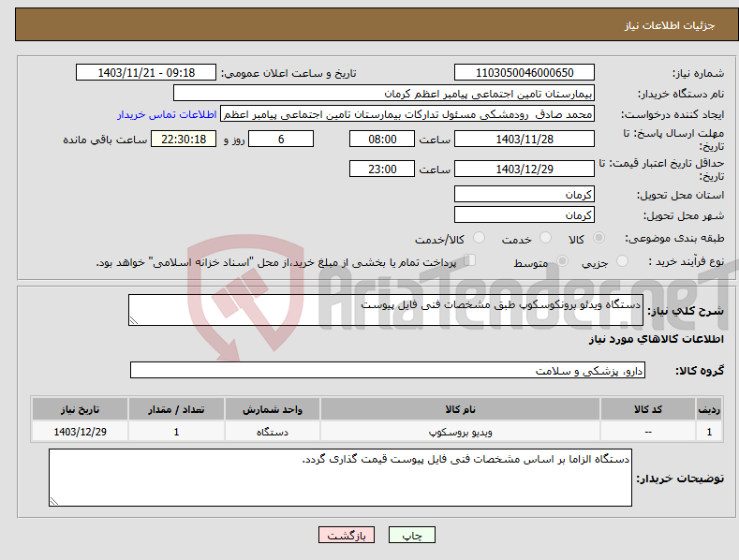Click the delivery province field کرمان
The height and width of the screenshot is (560, 739).
(525, 194)
